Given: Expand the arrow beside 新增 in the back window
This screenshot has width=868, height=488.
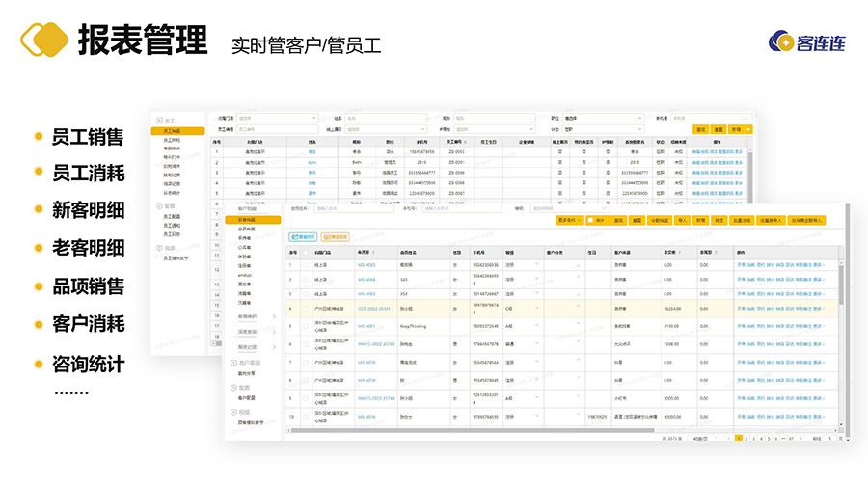Looking at the screenshot, I should [748, 129].
